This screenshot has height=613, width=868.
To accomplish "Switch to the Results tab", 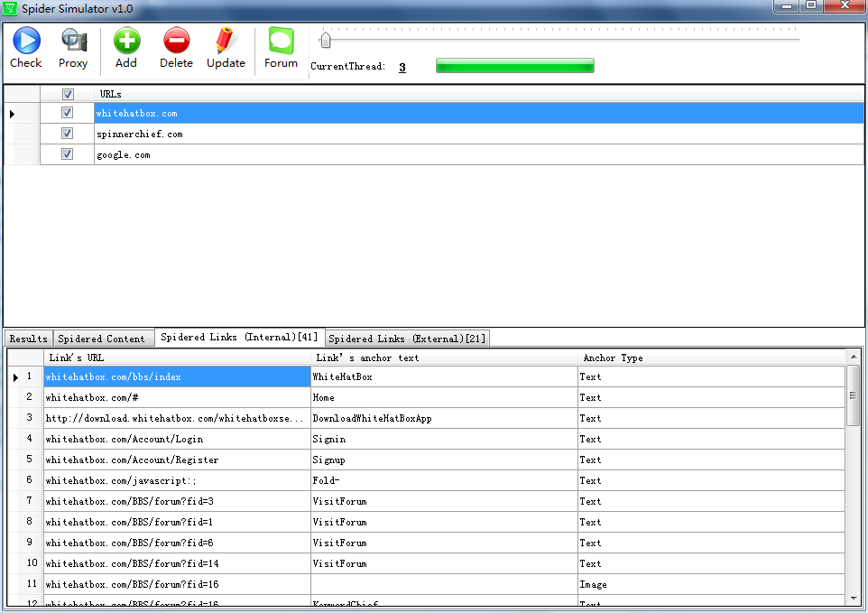I will click(28, 339).
